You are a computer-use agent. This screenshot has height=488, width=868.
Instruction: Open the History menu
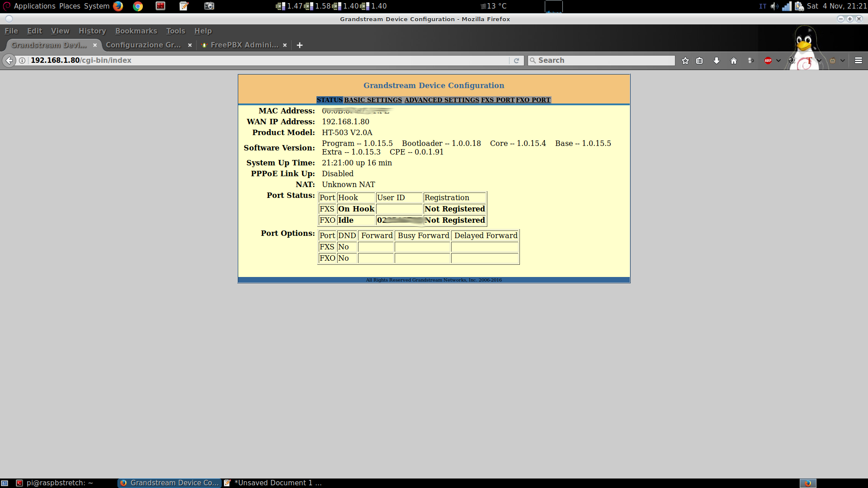coord(92,31)
